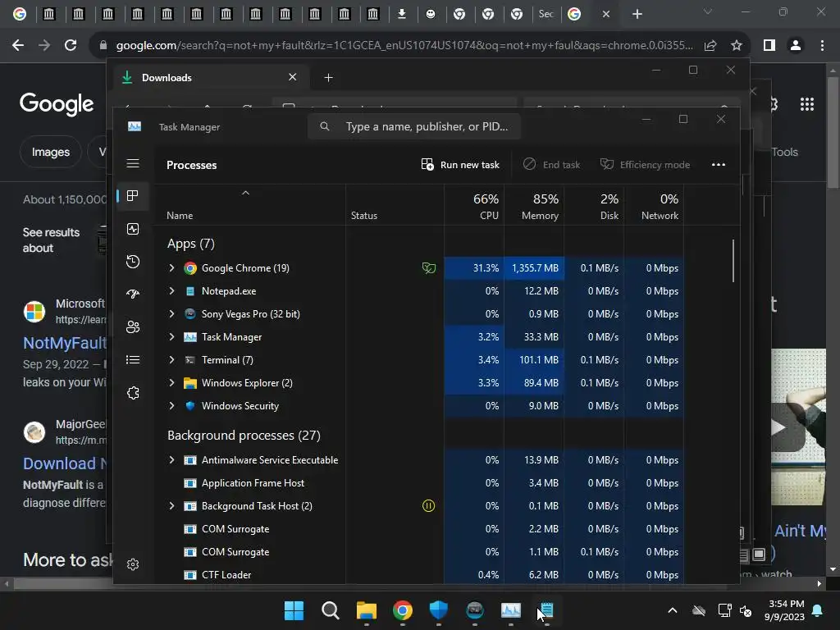The image size is (840, 630).
Task: Open Performance page in Task Manager sidebar
Action: click(x=133, y=229)
